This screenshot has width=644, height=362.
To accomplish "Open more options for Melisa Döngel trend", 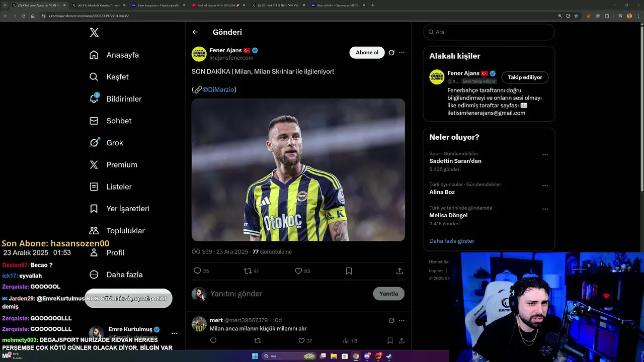I will pyautogui.click(x=545, y=209).
